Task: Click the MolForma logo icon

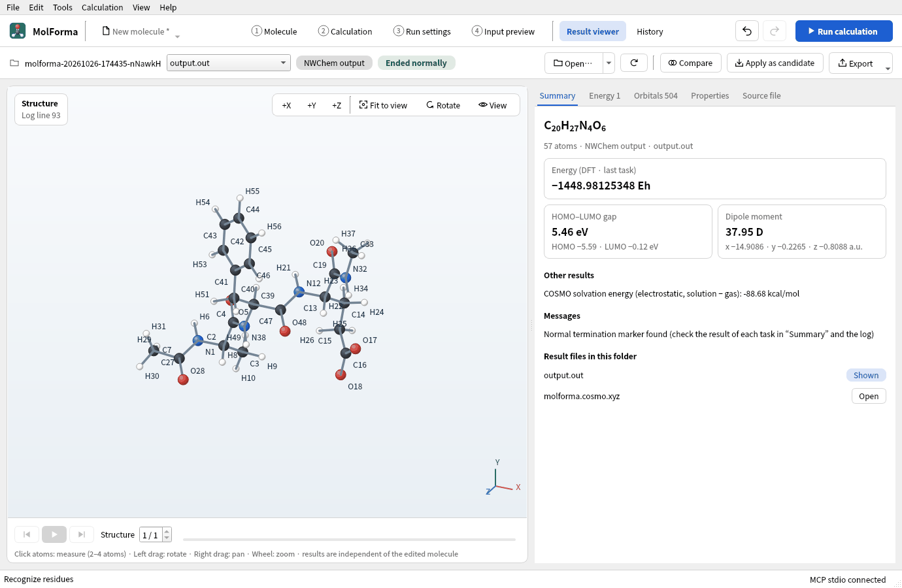Action: (18, 31)
